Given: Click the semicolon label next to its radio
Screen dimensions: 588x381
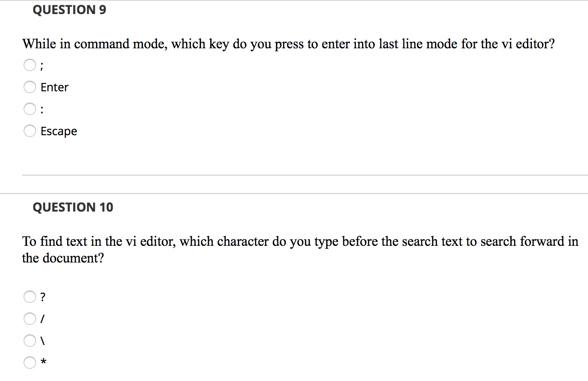Looking at the screenshot, I should click(x=42, y=65).
